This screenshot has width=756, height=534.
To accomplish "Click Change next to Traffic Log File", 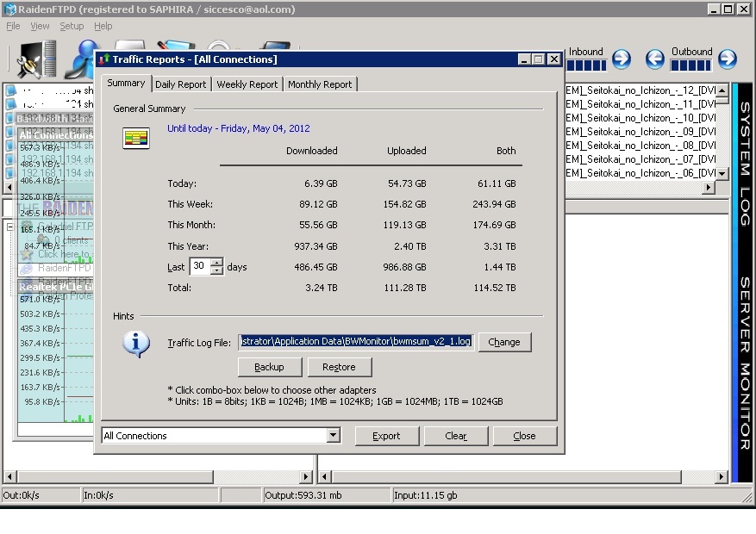I will [x=504, y=342].
